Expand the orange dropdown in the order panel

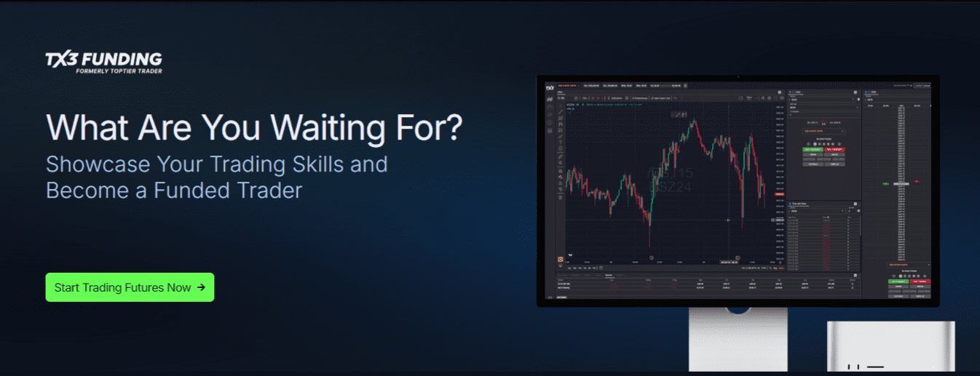coord(823,131)
